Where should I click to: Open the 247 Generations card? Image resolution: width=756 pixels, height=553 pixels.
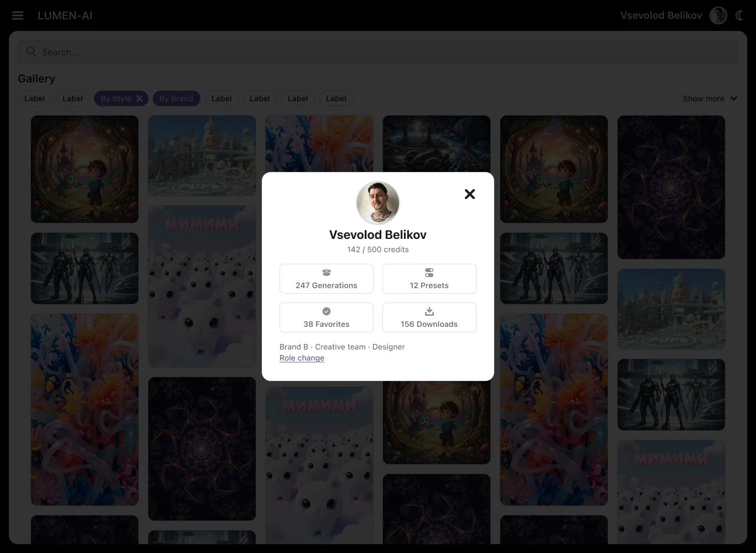(x=327, y=279)
